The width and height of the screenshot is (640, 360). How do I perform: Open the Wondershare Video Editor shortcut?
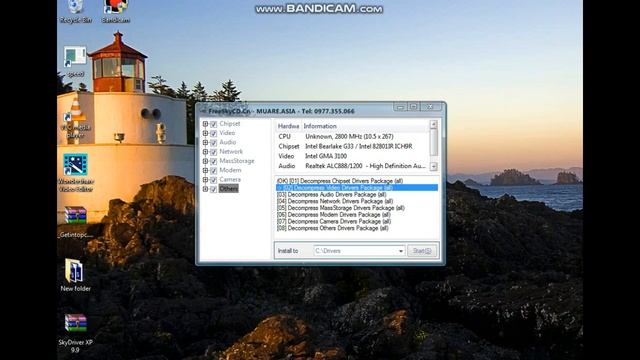[x=76, y=173]
